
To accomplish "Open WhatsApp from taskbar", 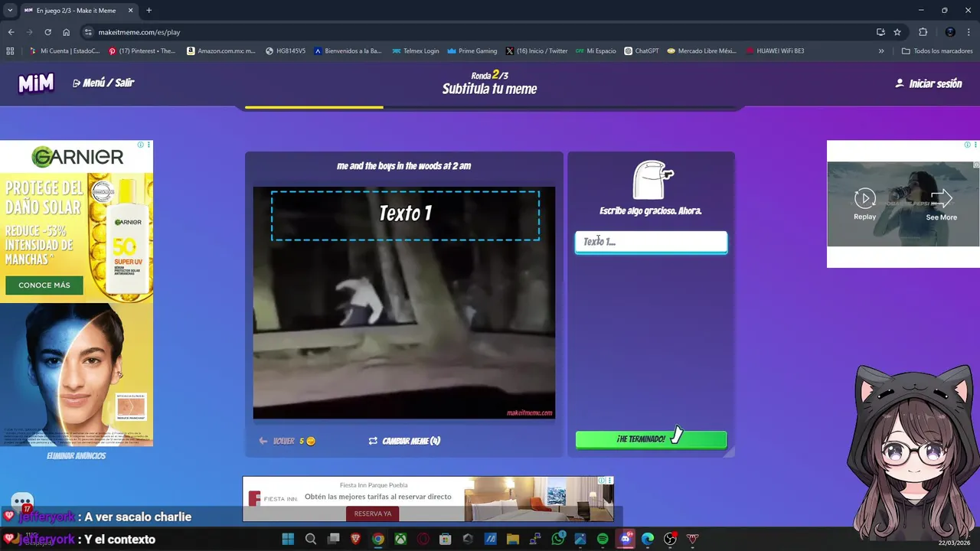I will tap(558, 539).
